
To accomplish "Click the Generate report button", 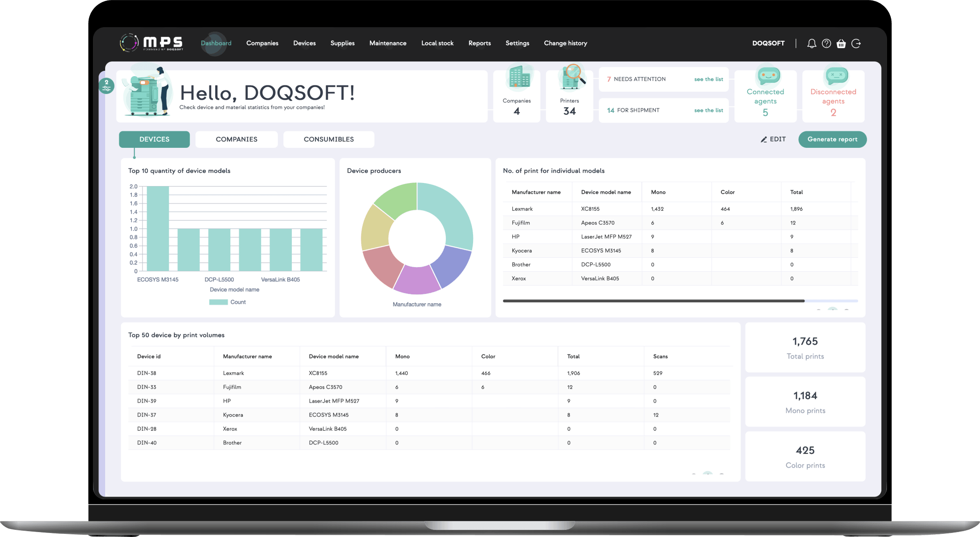I will click(x=832, y=139).
